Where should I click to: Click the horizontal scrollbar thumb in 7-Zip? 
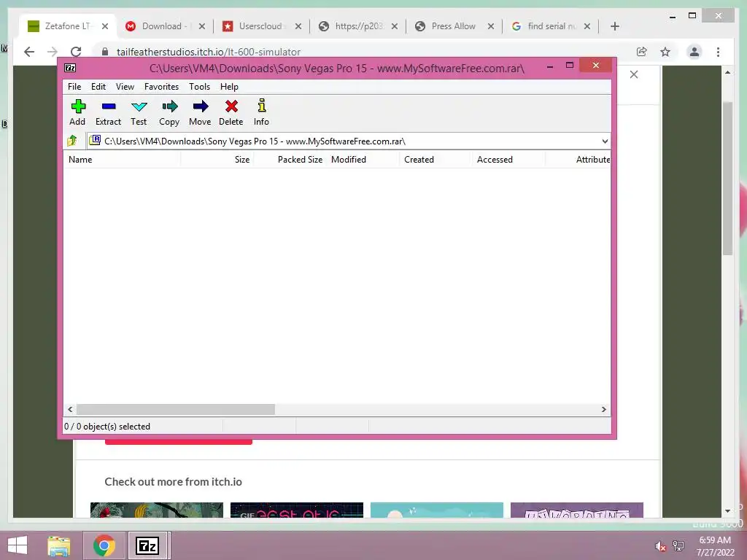(175, 410)
